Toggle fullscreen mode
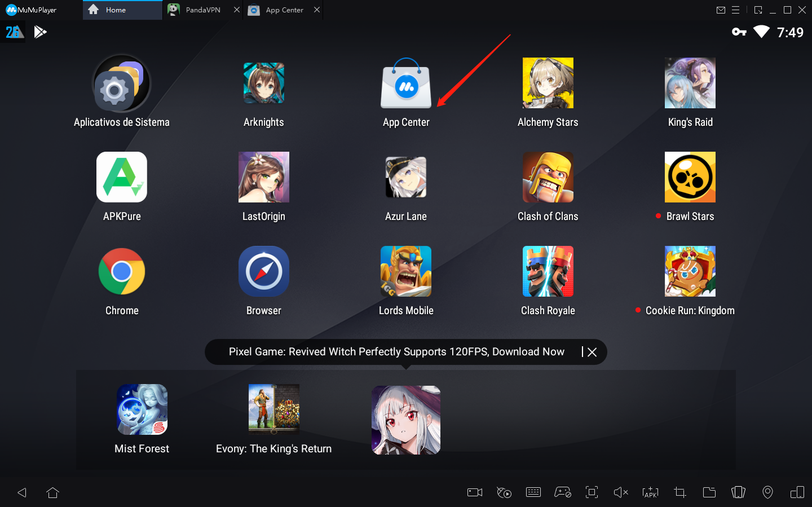 592,492
